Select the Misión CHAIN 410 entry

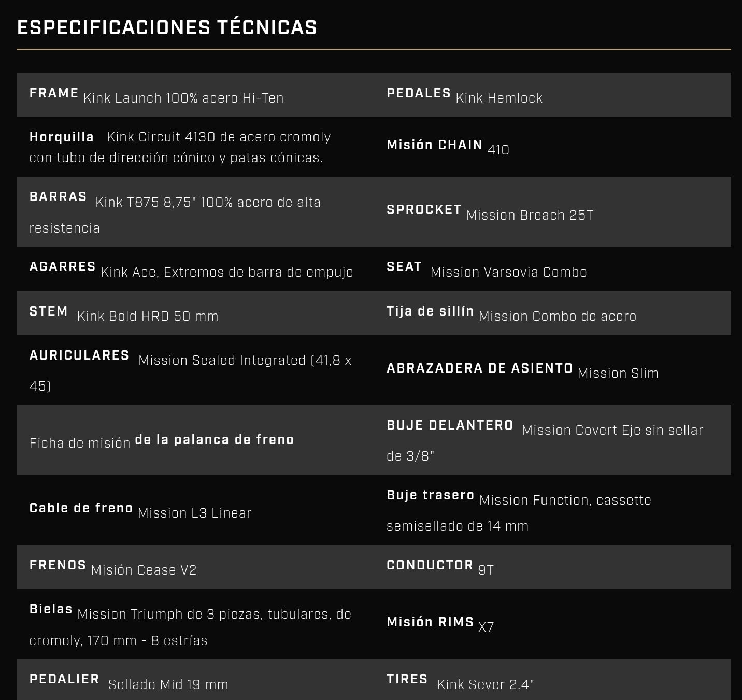(x=448, y=147)
